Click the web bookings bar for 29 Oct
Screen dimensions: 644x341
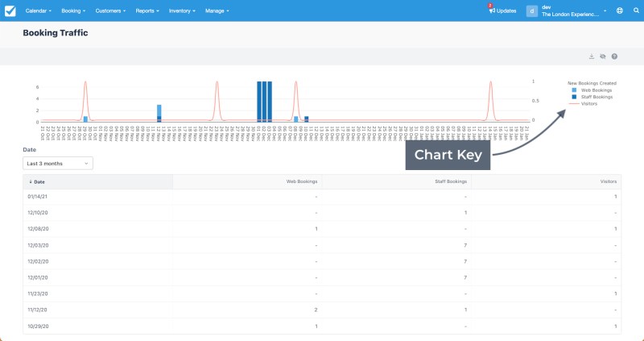coord(85,119)
